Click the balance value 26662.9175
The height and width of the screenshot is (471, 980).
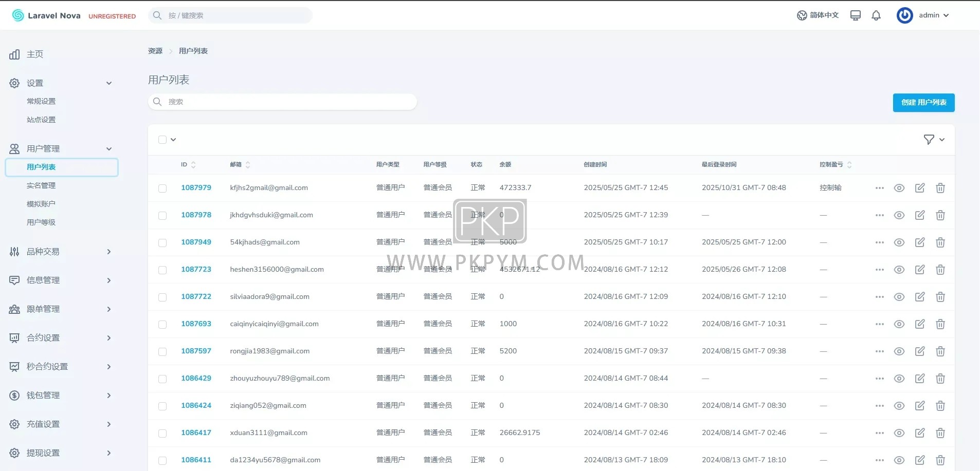[520, 433]
